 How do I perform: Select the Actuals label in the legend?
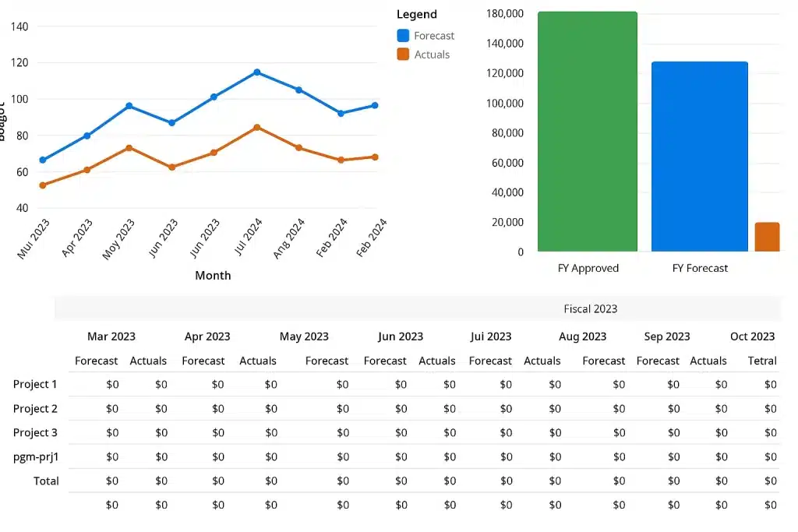point(432,55)
